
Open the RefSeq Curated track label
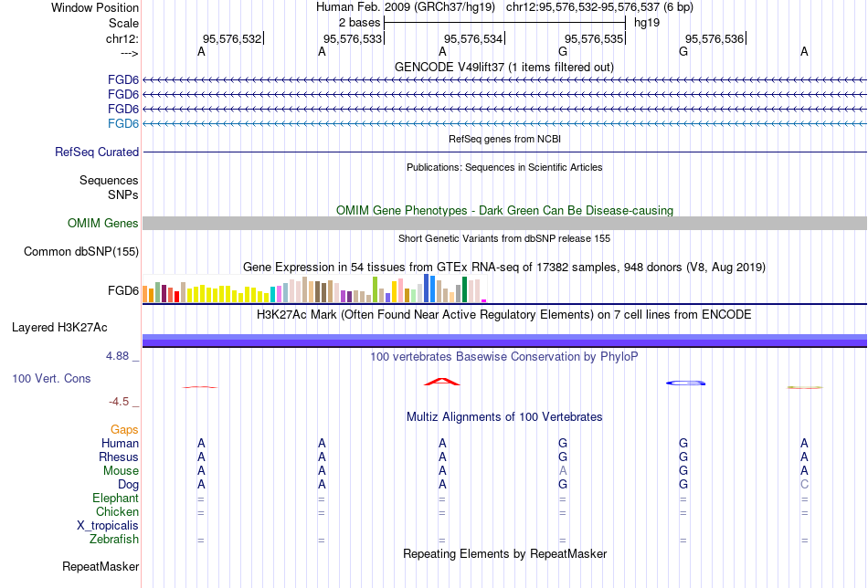[x=97, y=152]
